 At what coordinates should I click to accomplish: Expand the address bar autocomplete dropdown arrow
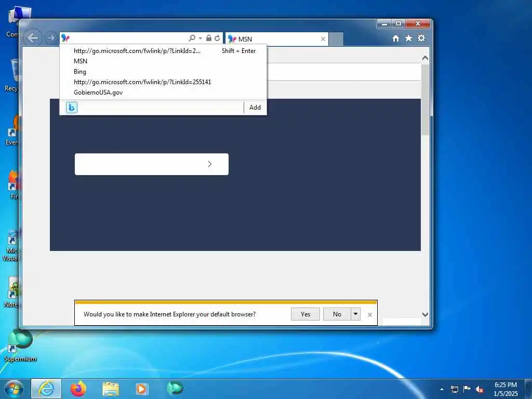200,38
